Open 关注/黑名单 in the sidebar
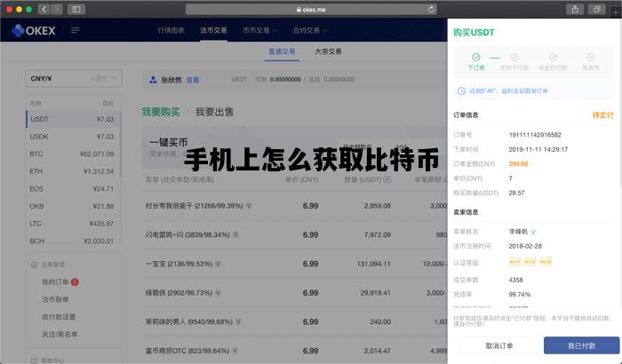Screen dimensions: 622x364 click(x=60, y=335)
